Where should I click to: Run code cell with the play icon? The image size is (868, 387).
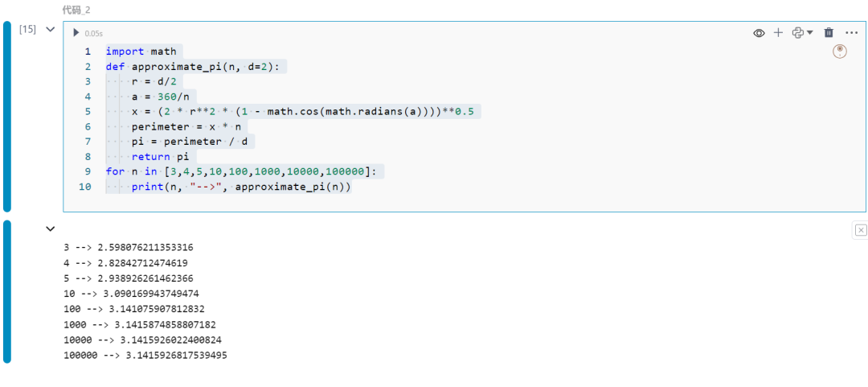point(76,33)
